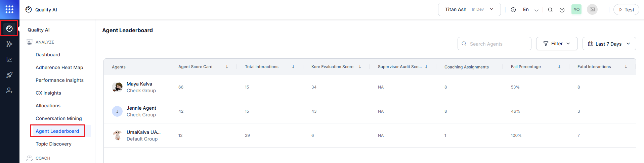This screenshot has width=644, height=163.
Task: Open the Last 7 Days date dropdown
Action: [x=609, y=44]
